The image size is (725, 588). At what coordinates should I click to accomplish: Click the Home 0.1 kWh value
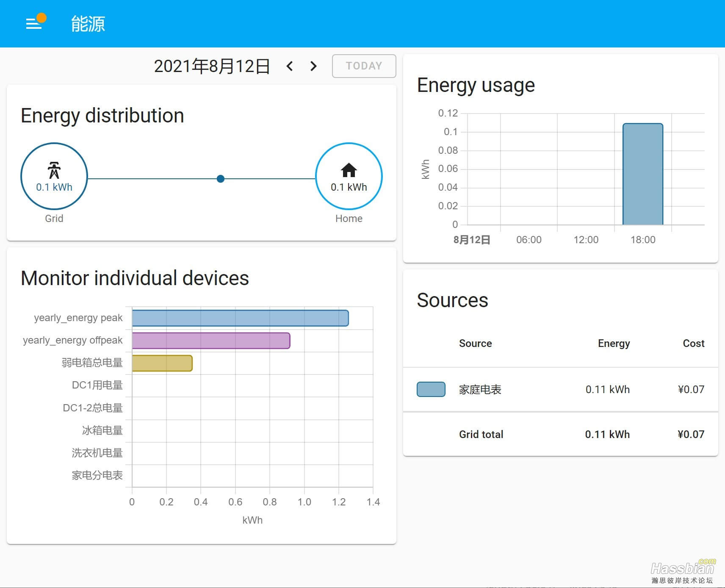[349, 187]
